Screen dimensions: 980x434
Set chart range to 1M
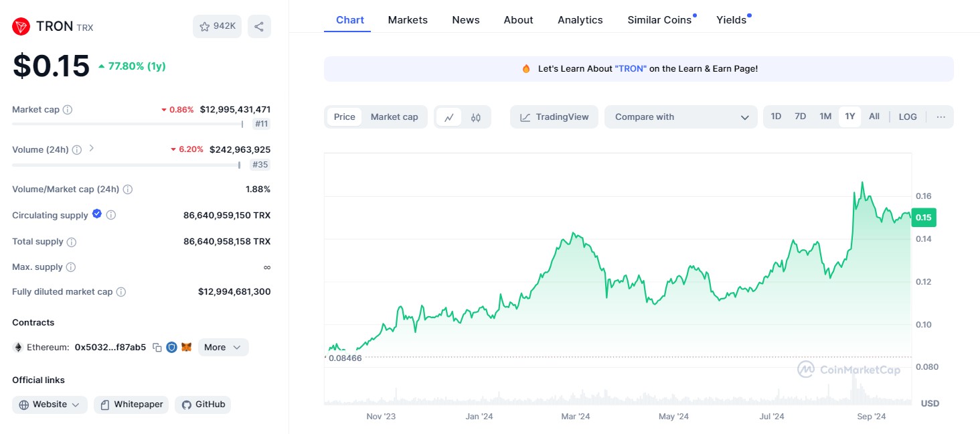pyautogui.click(x=825, y=117)
